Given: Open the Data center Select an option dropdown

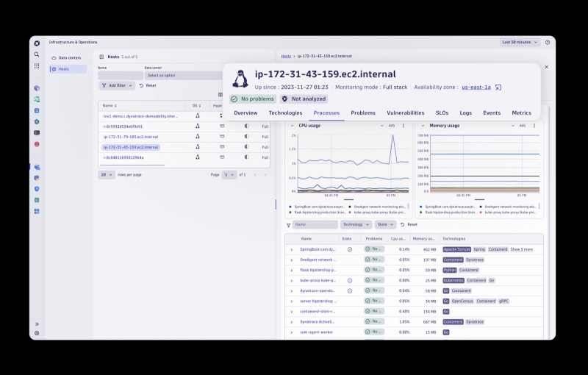Looking at the screenshot, I should 183,76.
